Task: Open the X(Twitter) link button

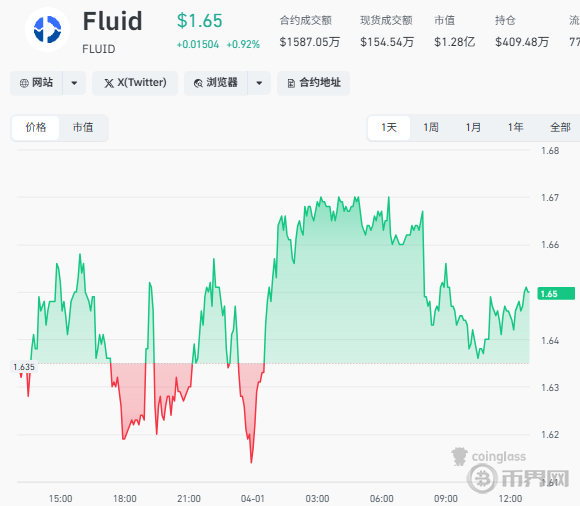Action: 135,83
